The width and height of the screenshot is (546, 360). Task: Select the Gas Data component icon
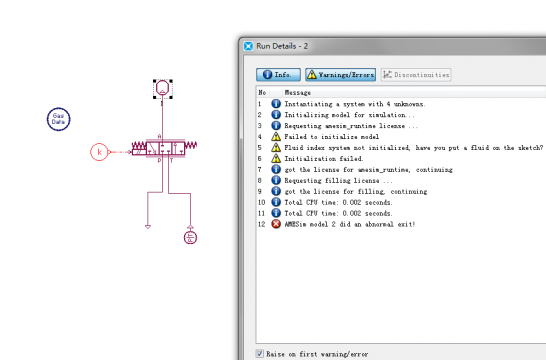click(58, 119)
